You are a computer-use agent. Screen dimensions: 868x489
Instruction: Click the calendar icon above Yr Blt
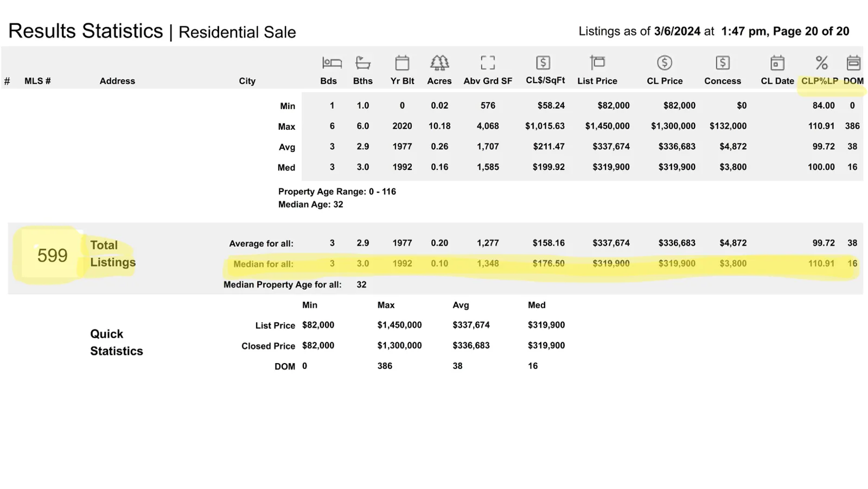(x=402, y=63)
